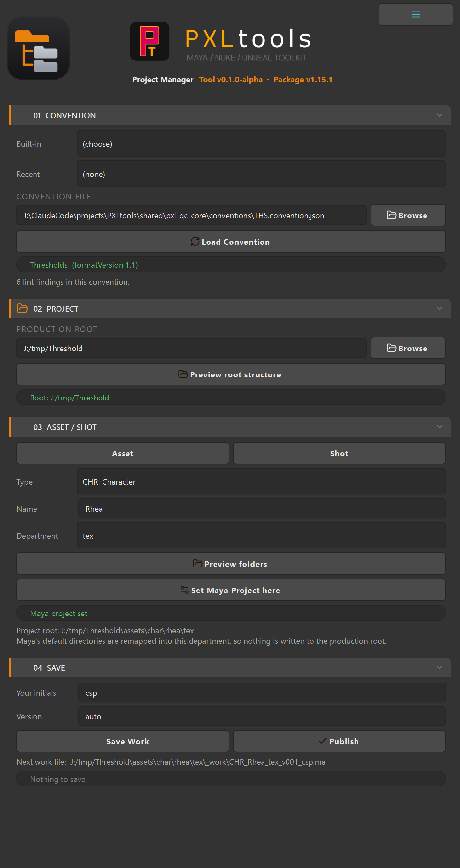Select the Shot mode button
This screenshot has width=460, height=868.
[339, 453]
